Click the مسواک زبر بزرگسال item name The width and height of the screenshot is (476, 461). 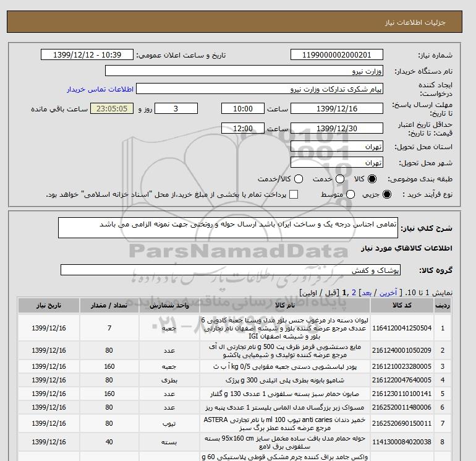(x=285, y=408)
